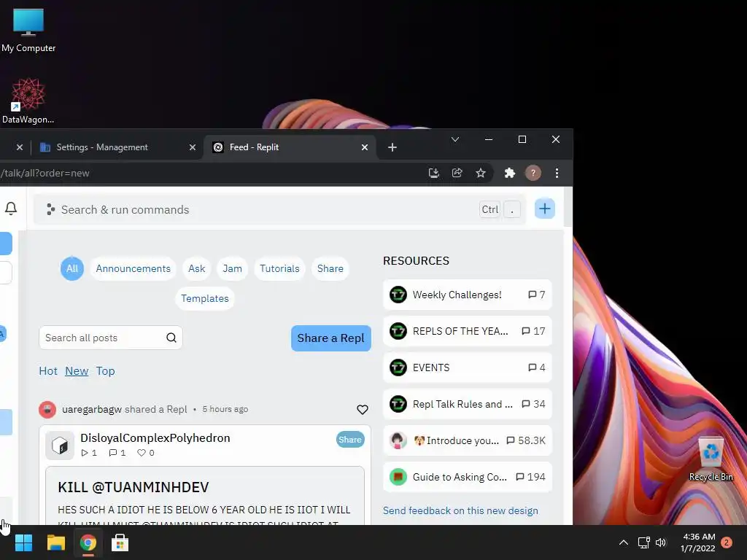Install page via Chrome install icon
This screenshot has height=560, width=747.
pyautogui.click(x=433, y=173)
